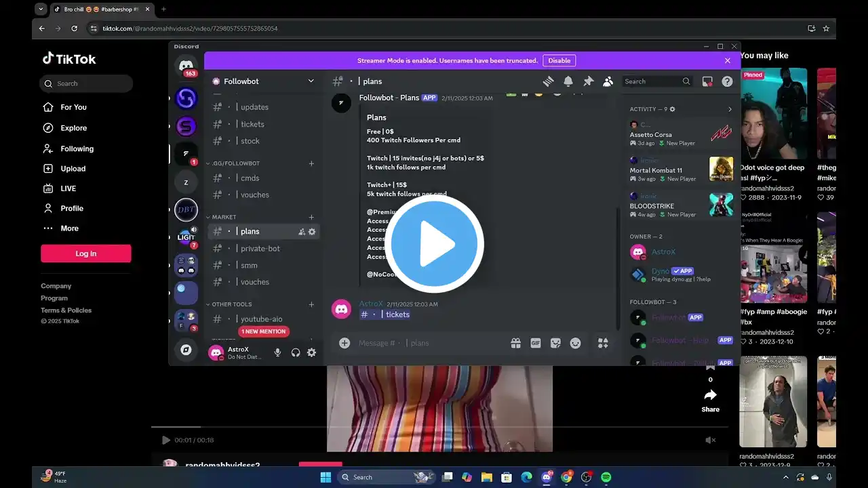The width and height of the screenshot is (868, 488).
Task: Toggle member list icon in Discord header
Action: 608,81
